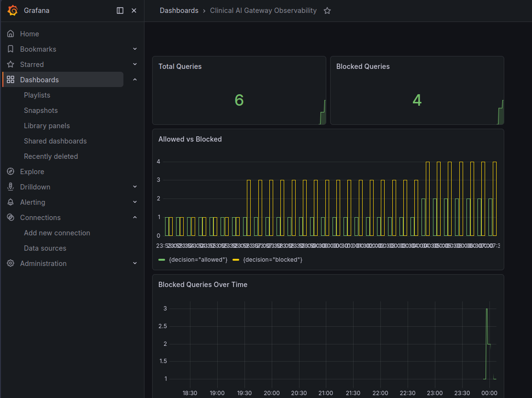532x398 pixels.
Task: Collapse the Connections section chevron
Action: pos(135,217)
